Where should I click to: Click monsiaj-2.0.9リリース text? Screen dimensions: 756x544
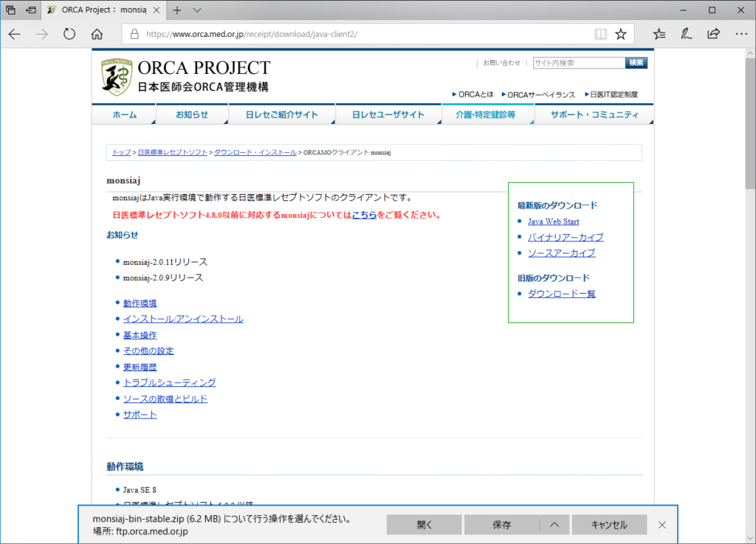click(x=163, y=278)
